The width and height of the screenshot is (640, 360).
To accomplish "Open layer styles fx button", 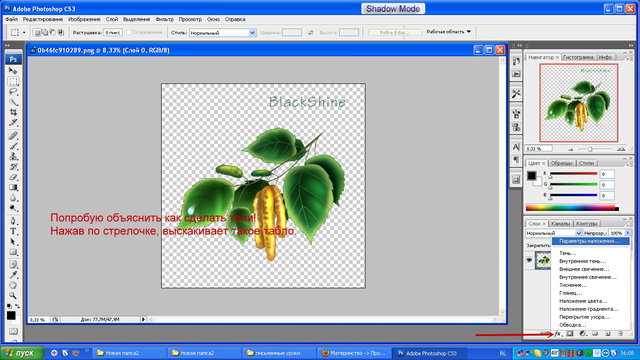I will (x=558, y=334).
